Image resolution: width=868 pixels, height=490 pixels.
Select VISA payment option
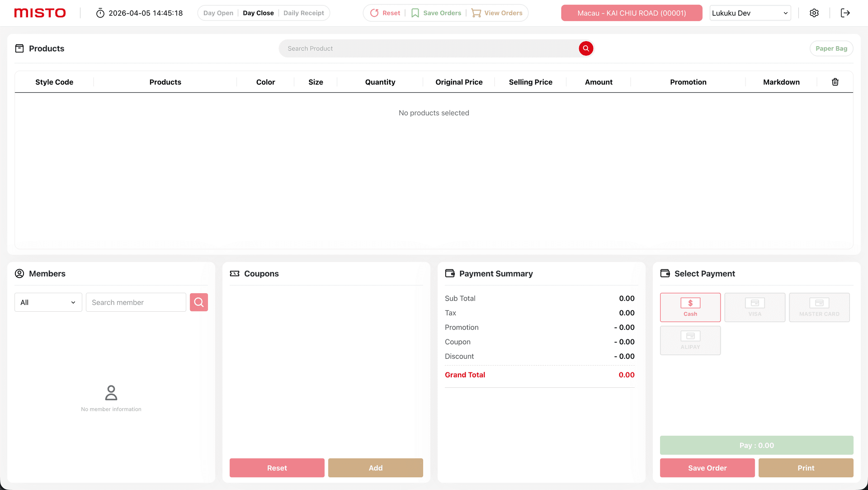click(x=755, y=307)
